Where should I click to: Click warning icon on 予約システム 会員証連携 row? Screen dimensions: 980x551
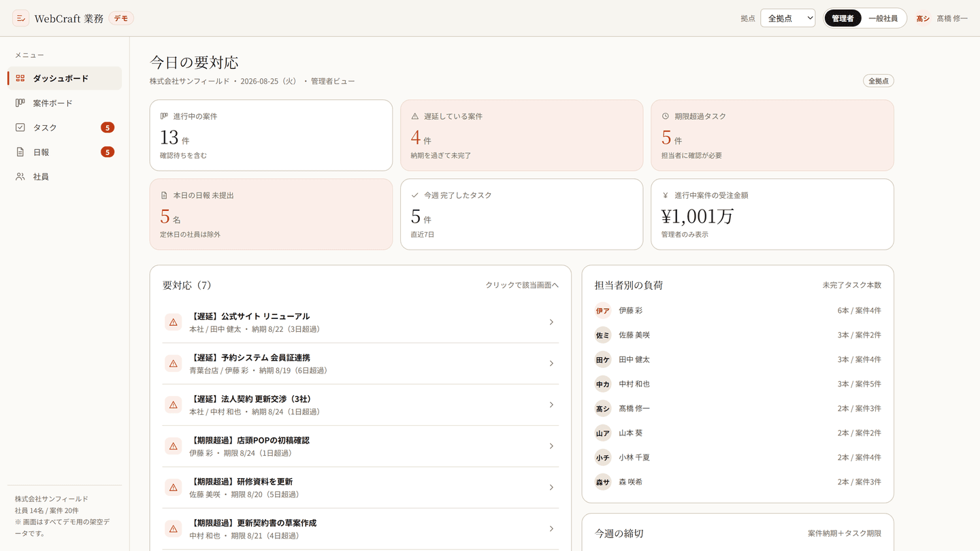[x=174, y=364]
